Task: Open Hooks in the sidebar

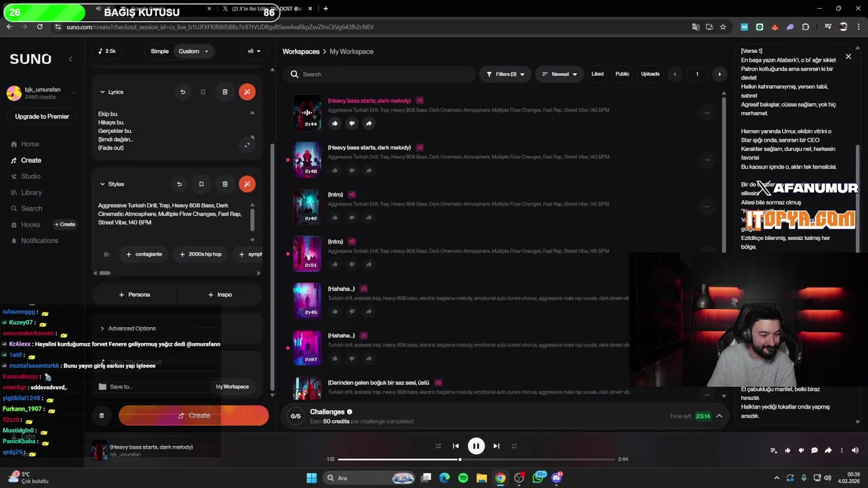Action: [x=31, y=224]
